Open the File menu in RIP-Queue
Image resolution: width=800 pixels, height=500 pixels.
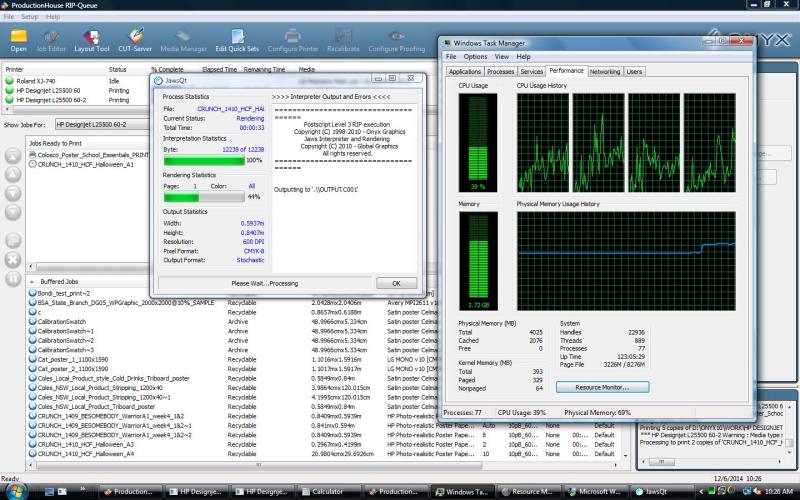[x=9, y=16]
